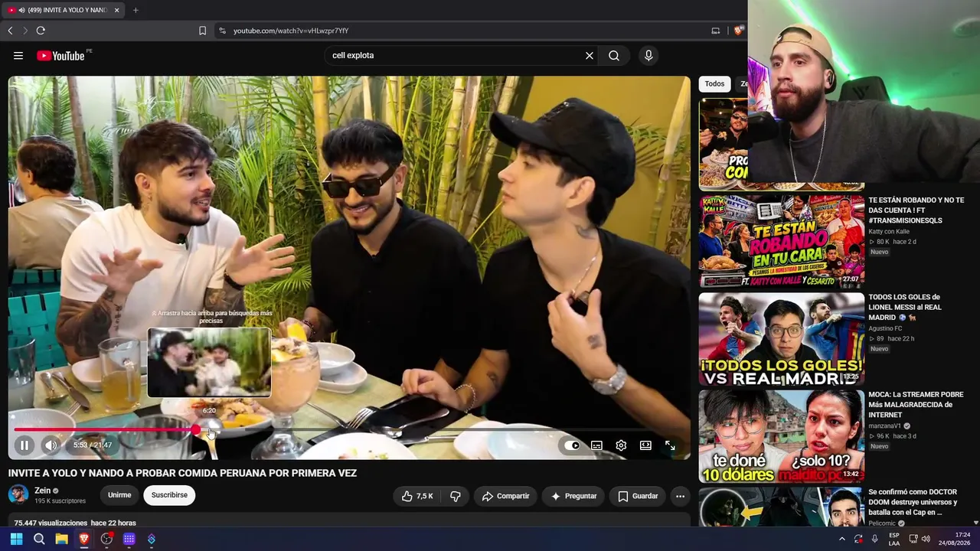Open the manzanaVT channel
980x551 pixels.
click(884, 426)
